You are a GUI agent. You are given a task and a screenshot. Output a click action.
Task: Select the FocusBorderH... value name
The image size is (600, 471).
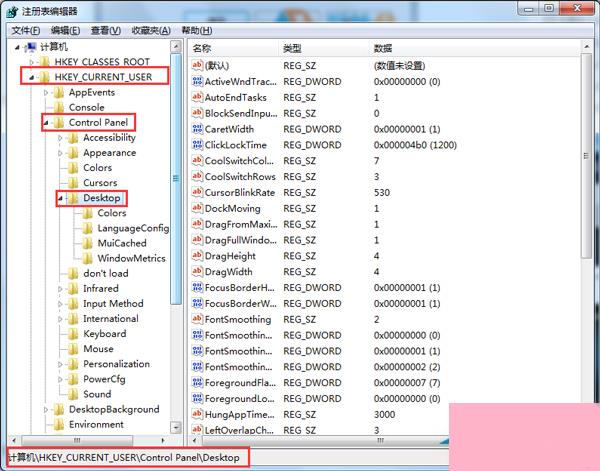(x=240, y=287)
